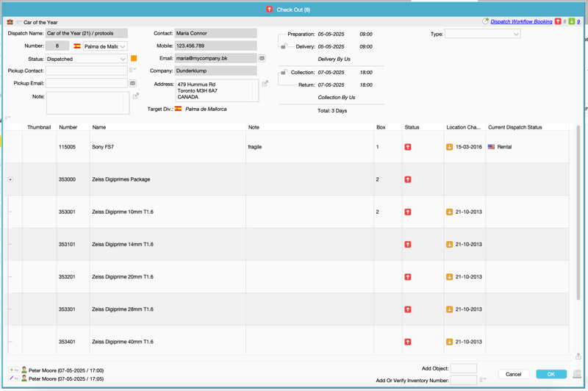Click the orange location icon in Zeiss Digiprime 28mm row
This screenshot has width=588, height=391.
[x=449, y=309]
